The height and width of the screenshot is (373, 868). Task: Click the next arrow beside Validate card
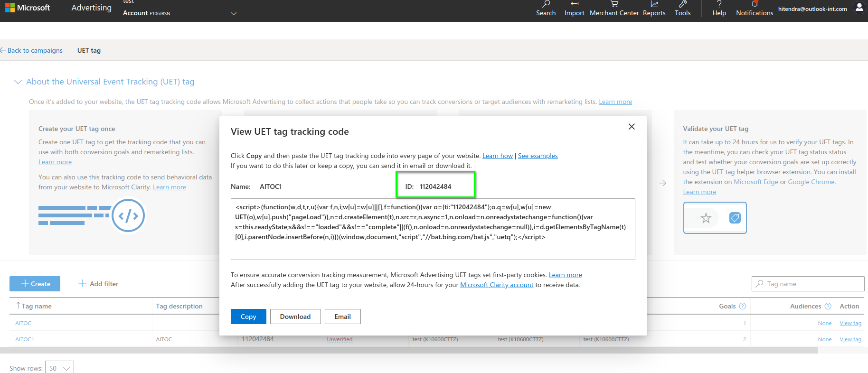point(663,183)
